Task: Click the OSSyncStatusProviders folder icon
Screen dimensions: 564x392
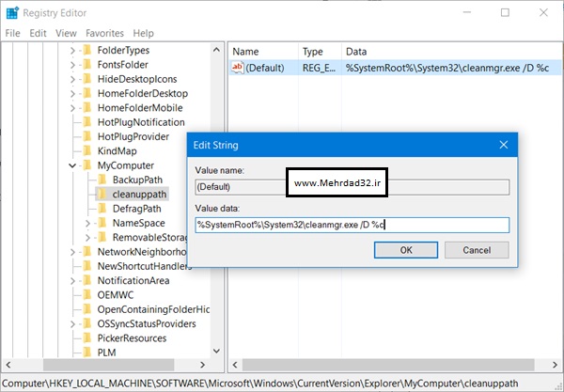Action: [x=87, y=323]
